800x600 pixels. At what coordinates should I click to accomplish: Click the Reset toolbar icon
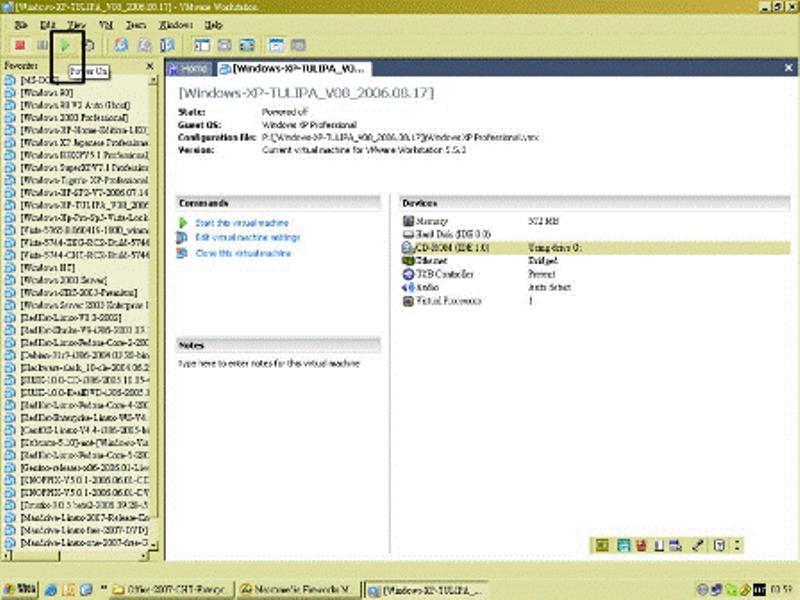[89, 45]
